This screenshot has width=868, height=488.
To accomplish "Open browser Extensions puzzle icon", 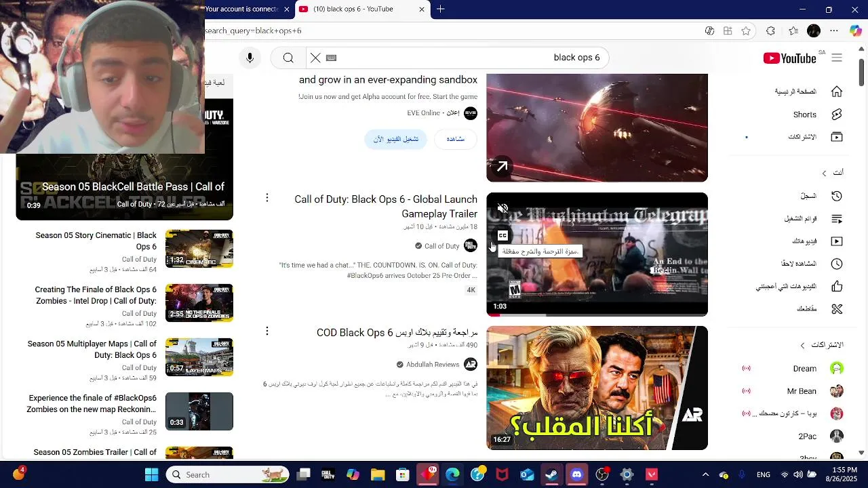I will [770, 30].
